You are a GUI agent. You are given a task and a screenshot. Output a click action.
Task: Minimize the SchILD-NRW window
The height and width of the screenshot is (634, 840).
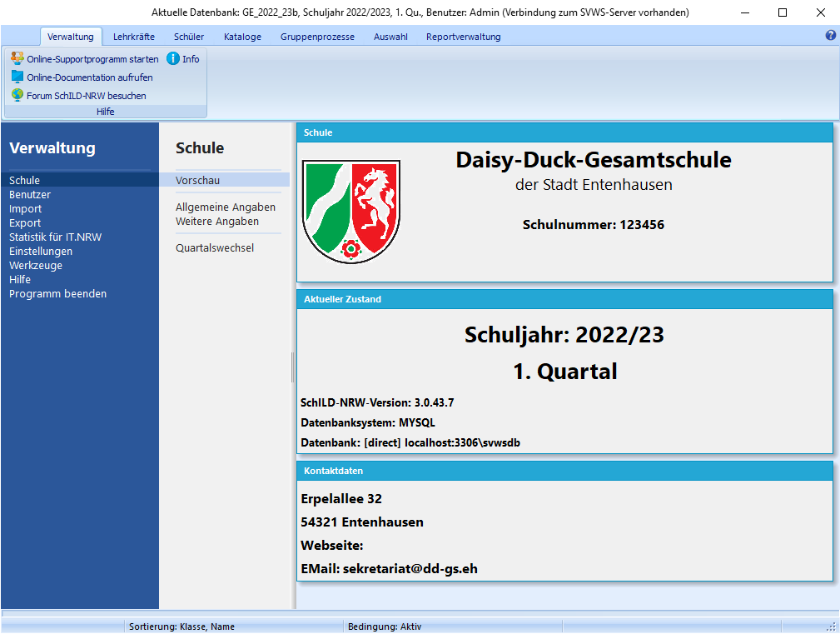click(744, 12)
